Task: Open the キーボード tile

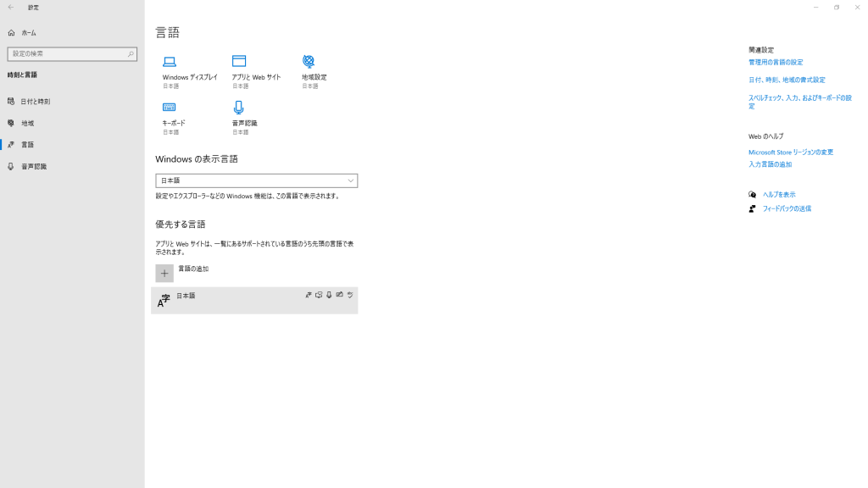Action: pos(174,118)
